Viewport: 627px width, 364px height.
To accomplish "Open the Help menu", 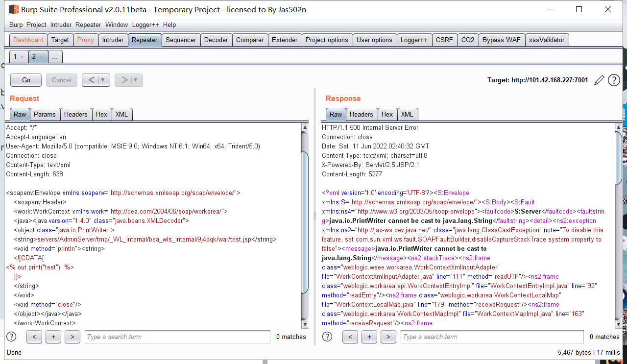I will pos(169,24).
